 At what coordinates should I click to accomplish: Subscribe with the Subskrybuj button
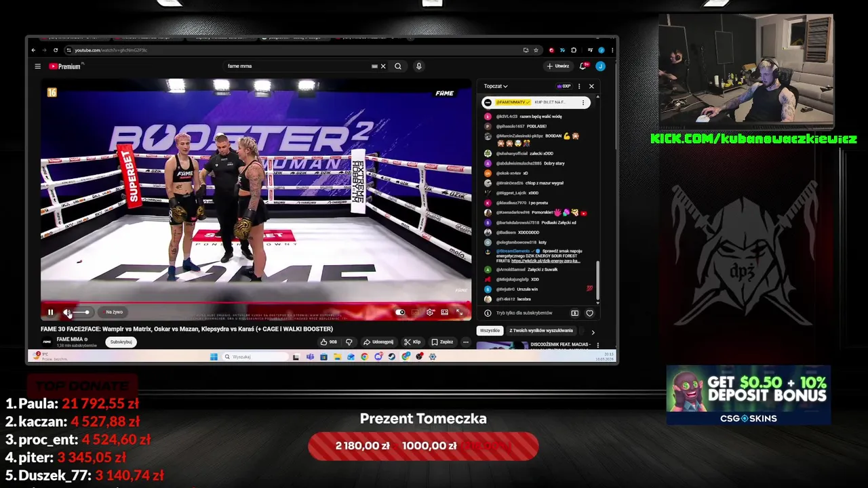[121, 342]
